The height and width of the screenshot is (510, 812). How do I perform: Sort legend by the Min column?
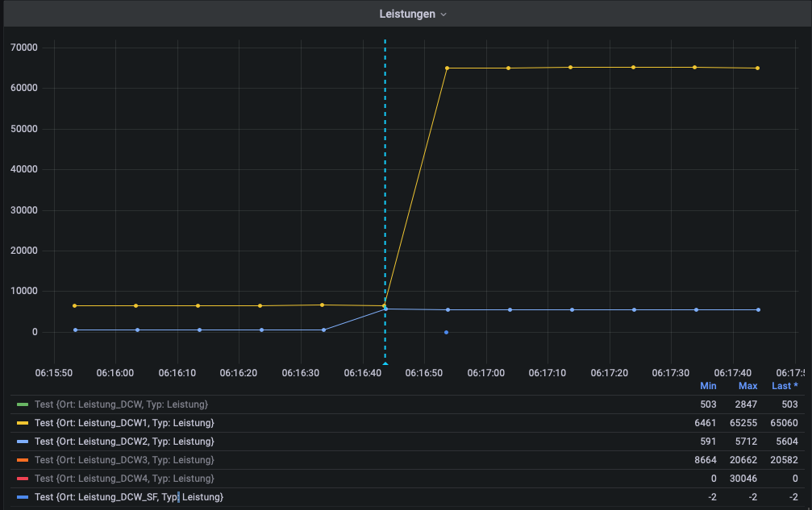[x=709, y=386]
